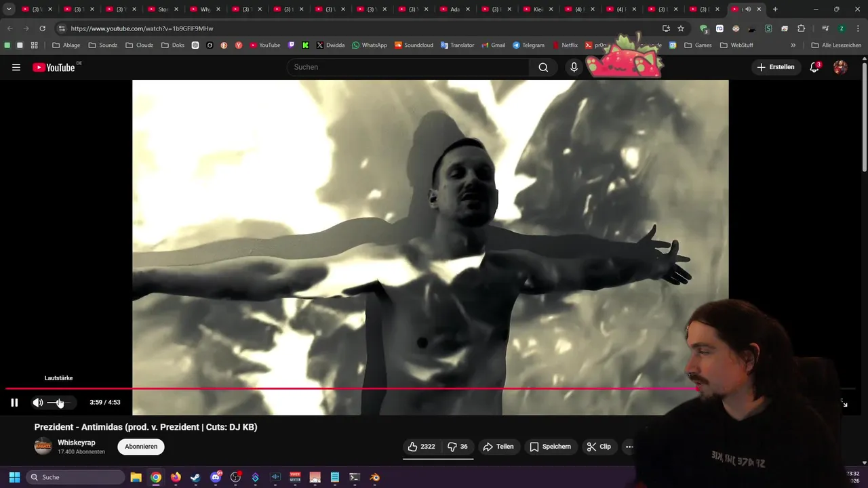Viewport: 868px width, 488px height.
Task: Open WhatsApp bookmark
Action: click(x=370, y=45)
